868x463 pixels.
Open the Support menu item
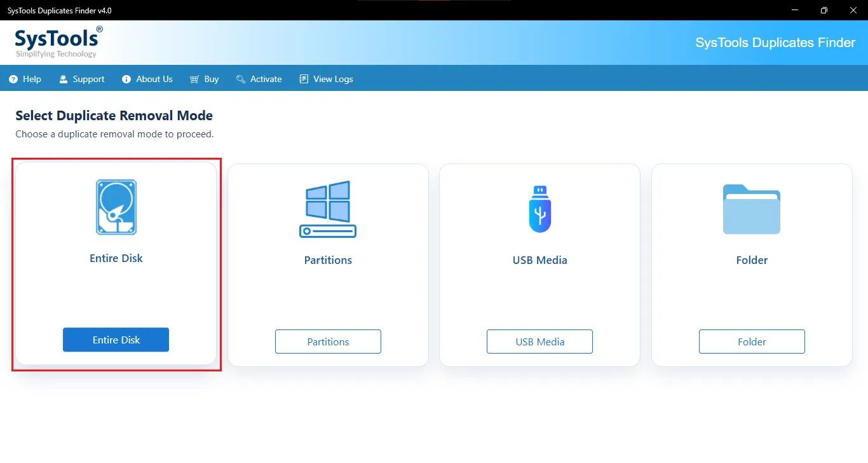pos(81,79)
